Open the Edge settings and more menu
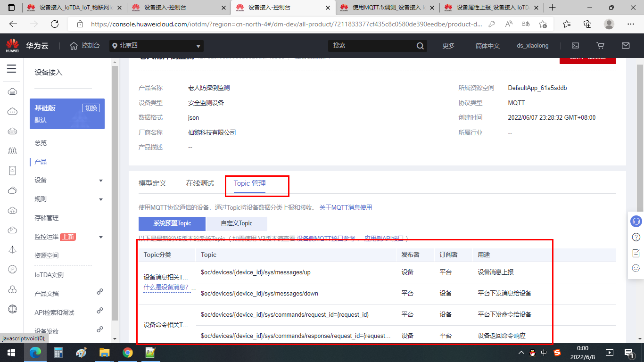The height and width of the screenshot is (362, 644). tap(631, 24)
